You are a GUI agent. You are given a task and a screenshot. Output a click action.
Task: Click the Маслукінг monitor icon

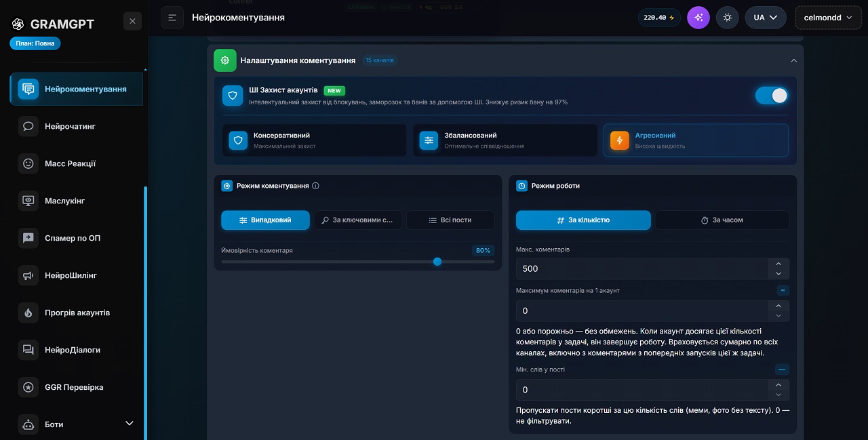(28, 201)
